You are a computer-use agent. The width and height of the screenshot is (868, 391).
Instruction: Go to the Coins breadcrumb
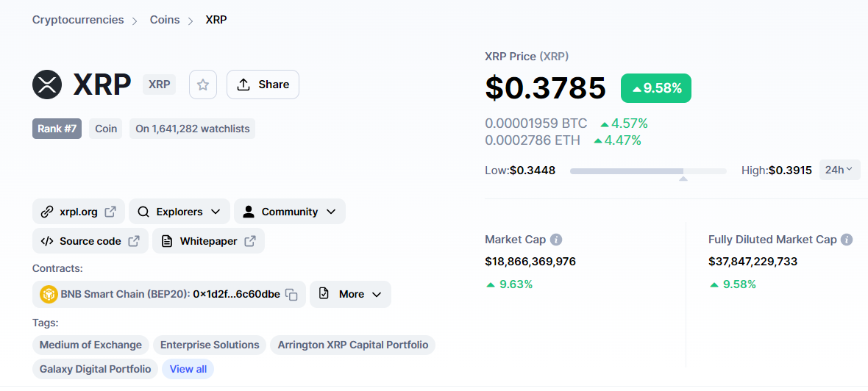(x=165, y=20)
